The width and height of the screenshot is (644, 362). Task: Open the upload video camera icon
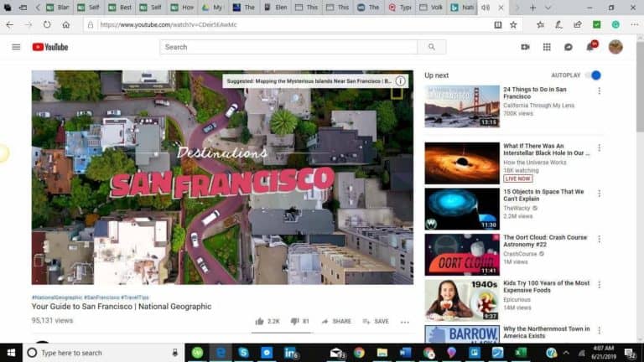(x=525, y=47)
